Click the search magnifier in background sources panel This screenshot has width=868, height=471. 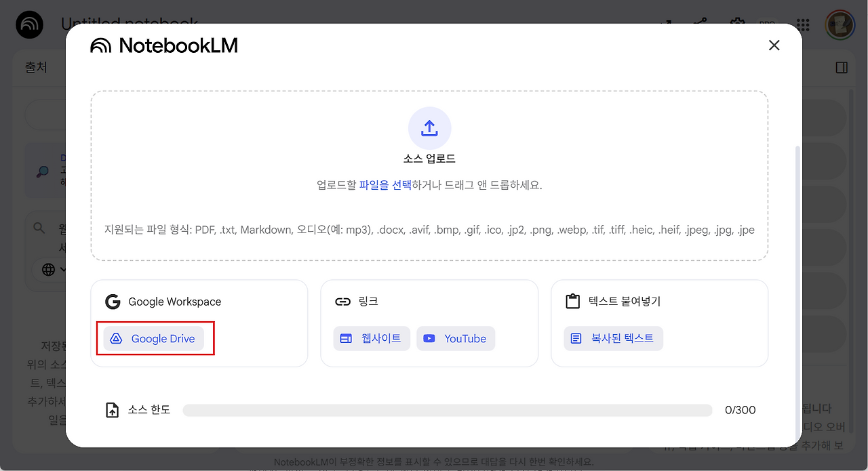tap(40, 228)
